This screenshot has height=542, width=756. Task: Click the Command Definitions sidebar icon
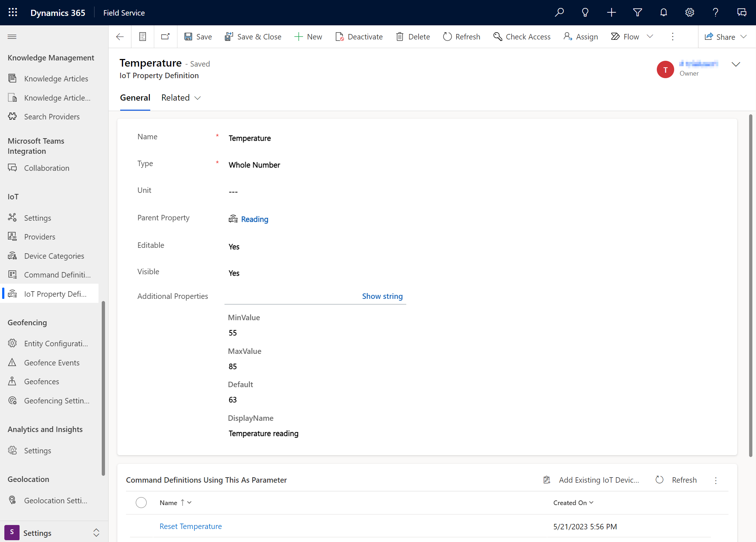pyautogui.click(x=12, y=274)
